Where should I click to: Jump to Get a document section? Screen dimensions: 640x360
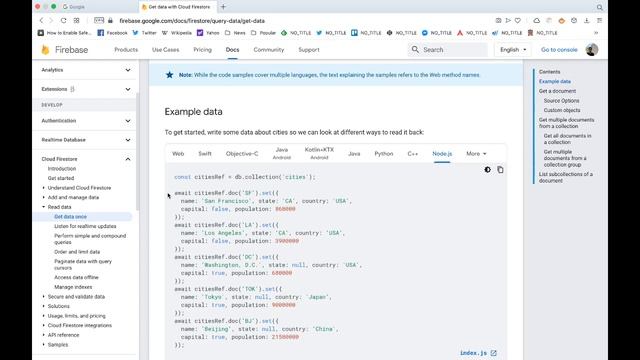pos(557,91)
